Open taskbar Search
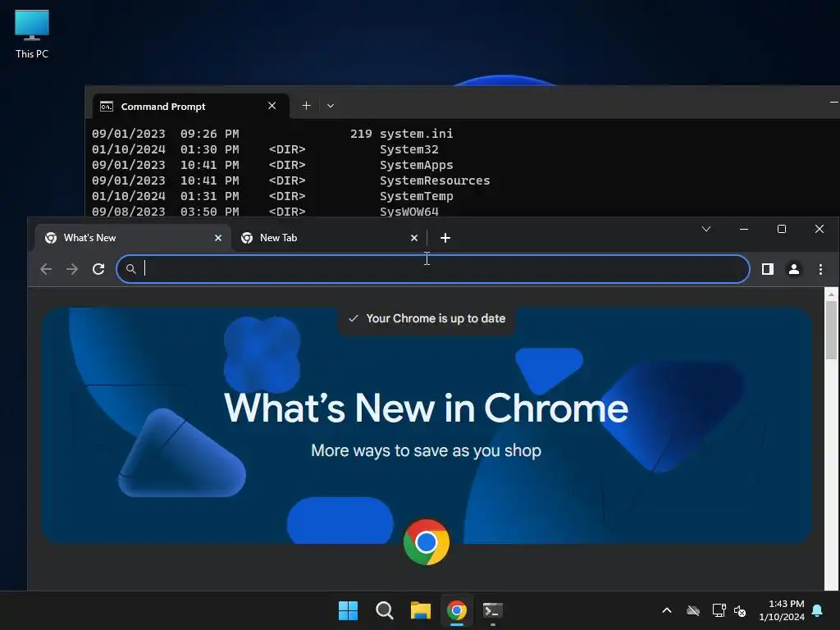 [x=384, y=610]
